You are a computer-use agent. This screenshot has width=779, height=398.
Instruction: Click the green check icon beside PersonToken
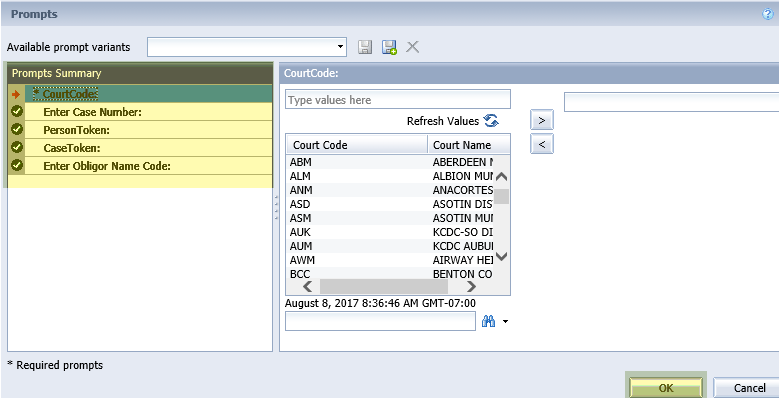coord(17,129)
